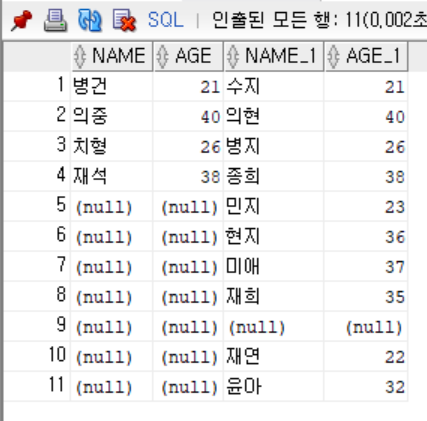
Task: Select the cell containing 재희
Action: pyautogui.click(x=274, y=296)
